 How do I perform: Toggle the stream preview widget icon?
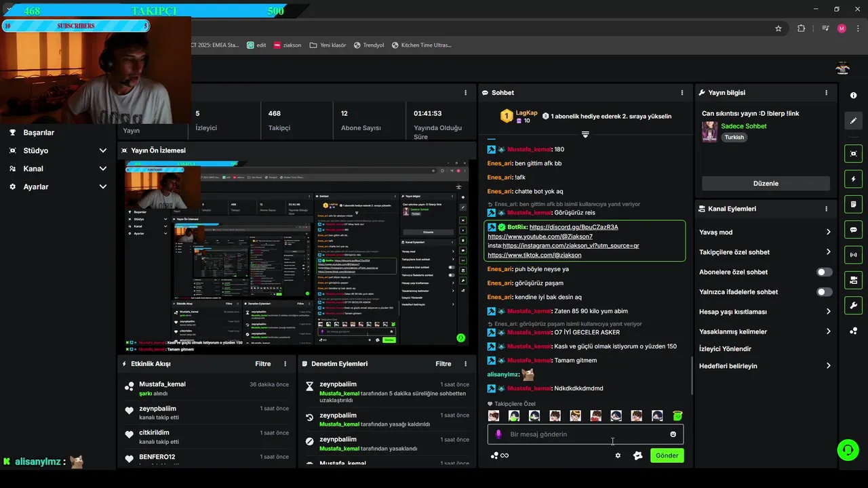click(853, 154)
